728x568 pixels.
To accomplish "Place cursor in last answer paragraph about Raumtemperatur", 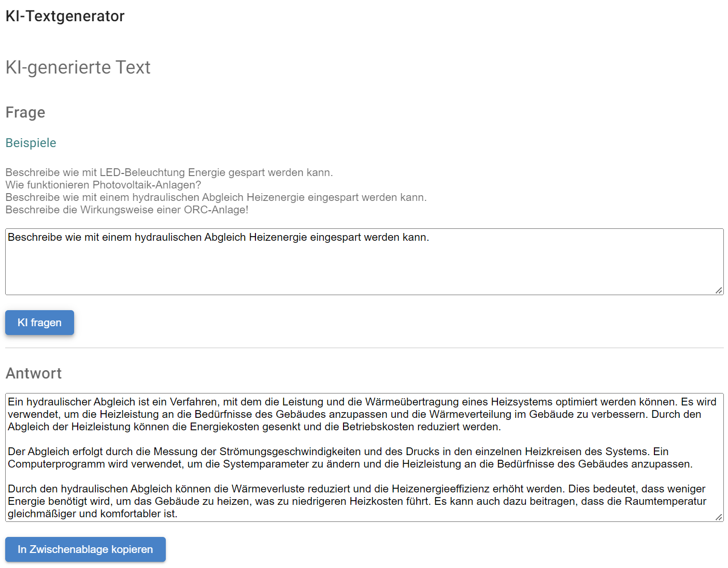I will [357, 501].
